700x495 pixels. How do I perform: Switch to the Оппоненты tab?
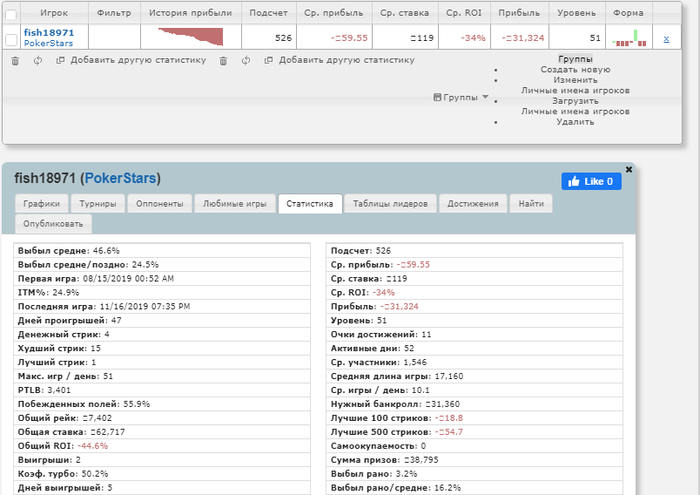click(x=159, y=204)
